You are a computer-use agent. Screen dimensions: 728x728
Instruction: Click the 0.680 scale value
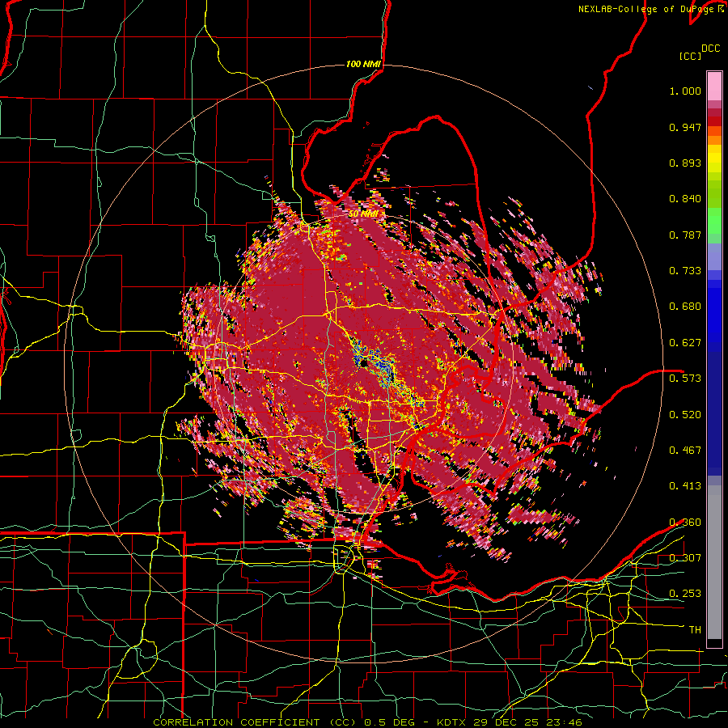point(685,307)
